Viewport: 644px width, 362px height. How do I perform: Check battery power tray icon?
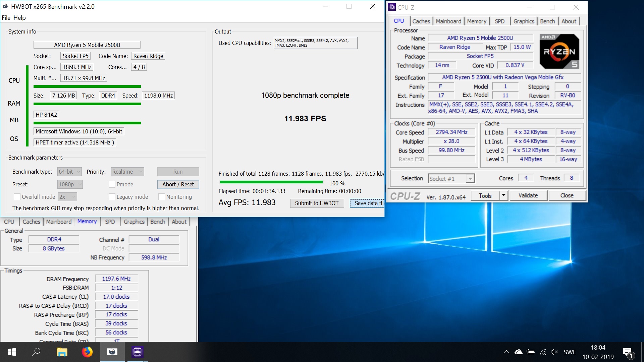[531, 352]
